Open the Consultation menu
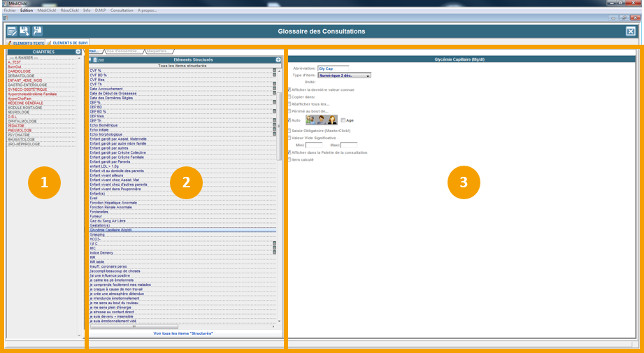This screenshot has width=644, height=353. 122,10
